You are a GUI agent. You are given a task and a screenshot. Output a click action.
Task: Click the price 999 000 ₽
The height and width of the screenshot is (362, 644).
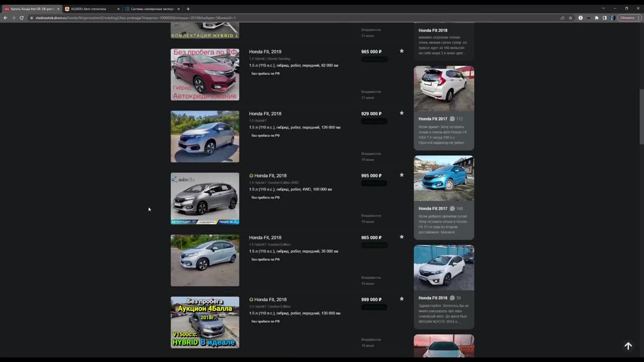[371, 299]
